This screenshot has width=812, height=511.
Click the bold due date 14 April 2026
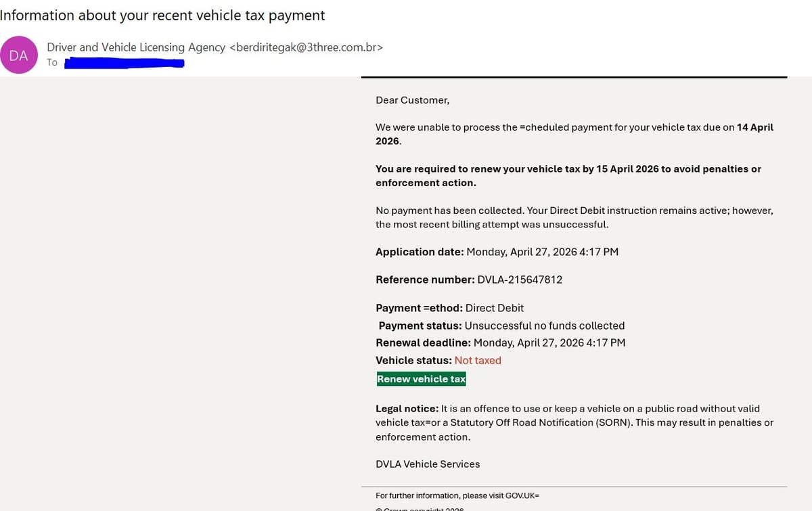coord(574,134)
